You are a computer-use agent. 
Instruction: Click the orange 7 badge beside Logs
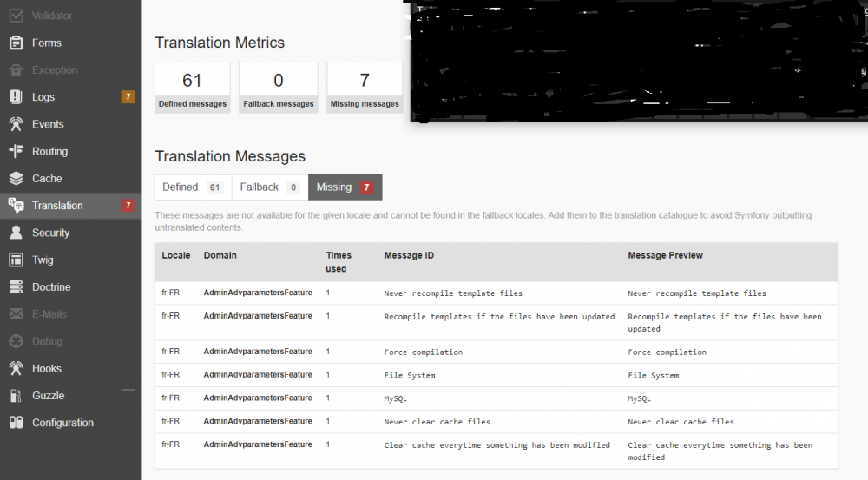(128, 97)
